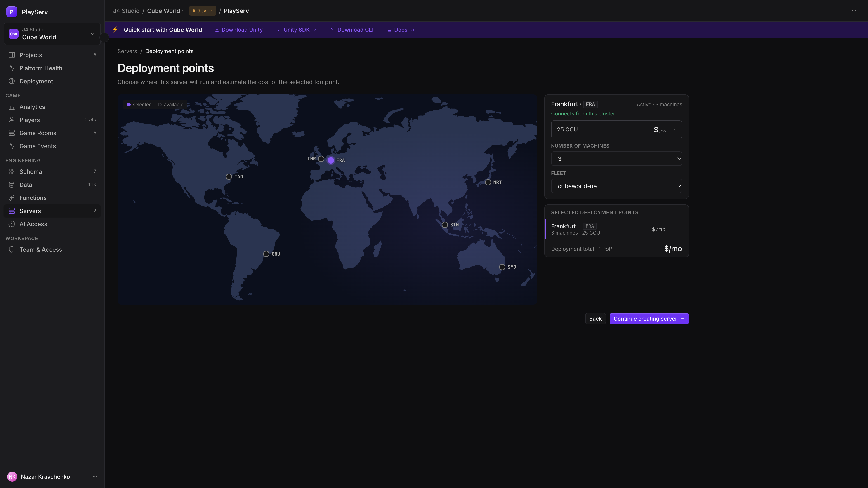Open the dev environment dropdown
The width and height of the screenshot is (868, 488).
pos(203,11)
